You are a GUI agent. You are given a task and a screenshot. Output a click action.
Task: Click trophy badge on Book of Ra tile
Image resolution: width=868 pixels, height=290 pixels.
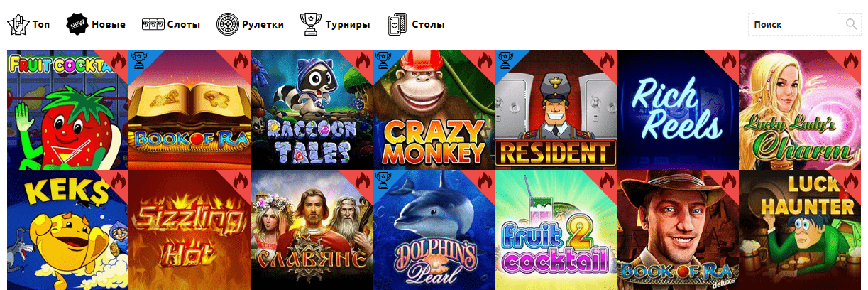coord(138,58)
